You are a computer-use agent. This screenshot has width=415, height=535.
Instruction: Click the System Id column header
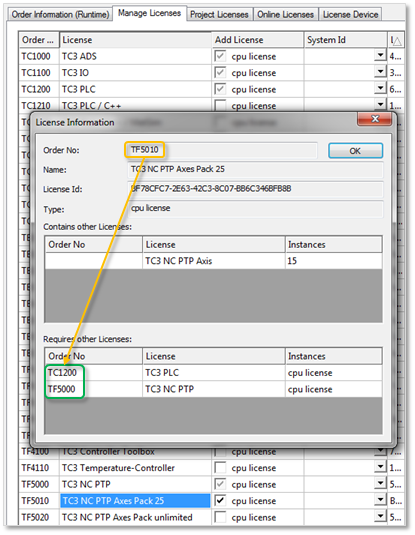pyautogui.click(x=345, y=40)
